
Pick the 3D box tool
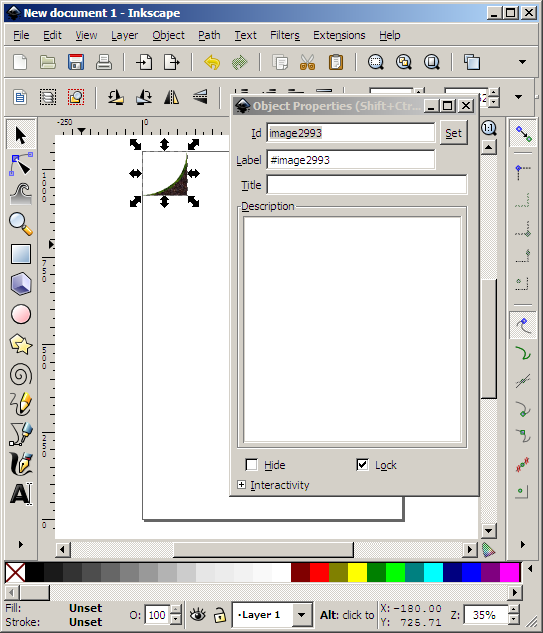click(21, 284)
